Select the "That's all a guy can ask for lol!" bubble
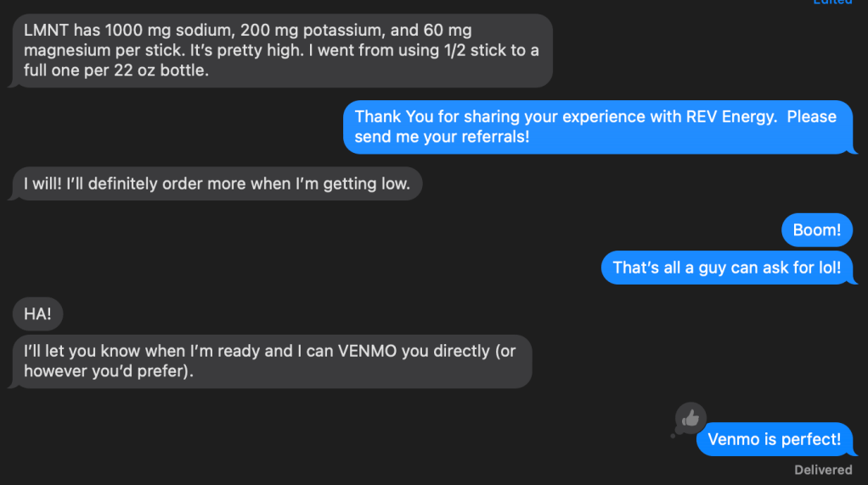 (726, 268)
